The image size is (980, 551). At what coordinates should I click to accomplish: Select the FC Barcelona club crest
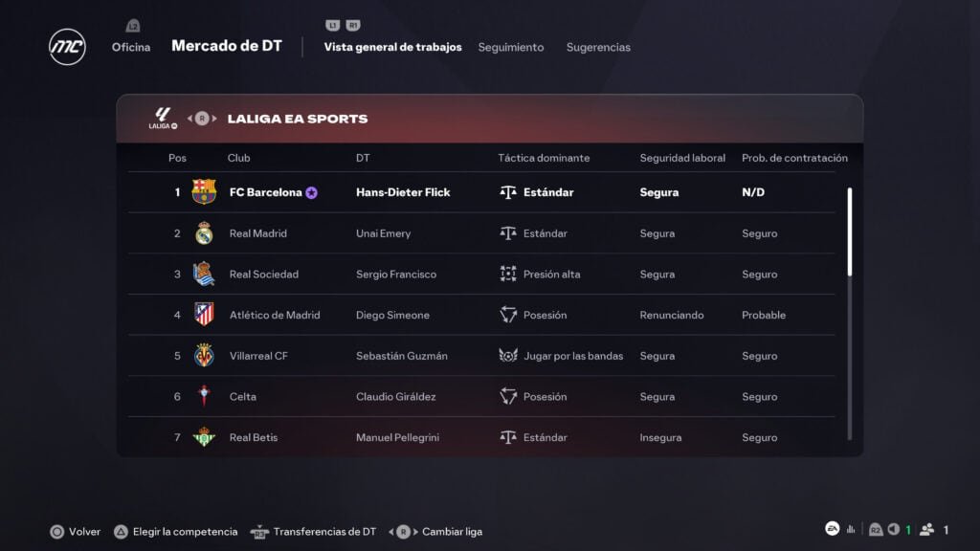coord(204,191)
